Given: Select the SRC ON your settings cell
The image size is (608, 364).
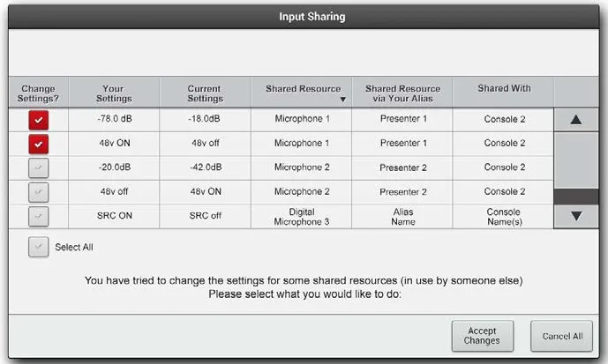Looking at the screenshot, I should (x=114, y=216).
